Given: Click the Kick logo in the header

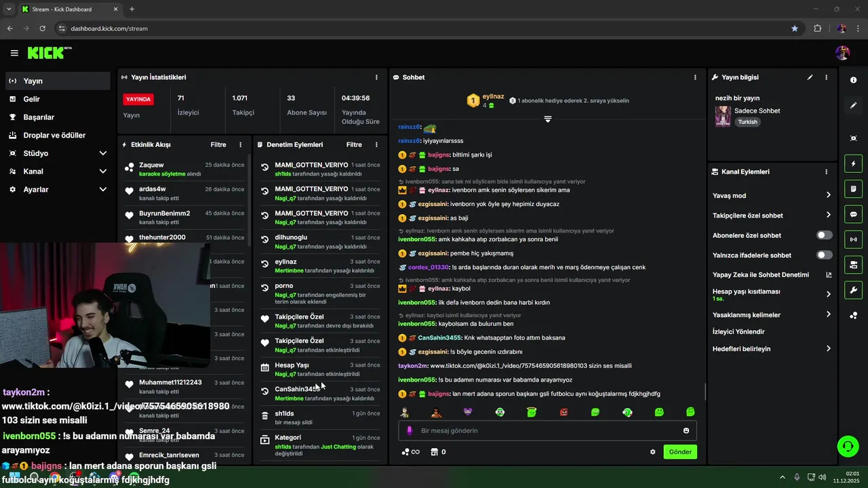Looking at the screenshot, I should pos(49,53).
